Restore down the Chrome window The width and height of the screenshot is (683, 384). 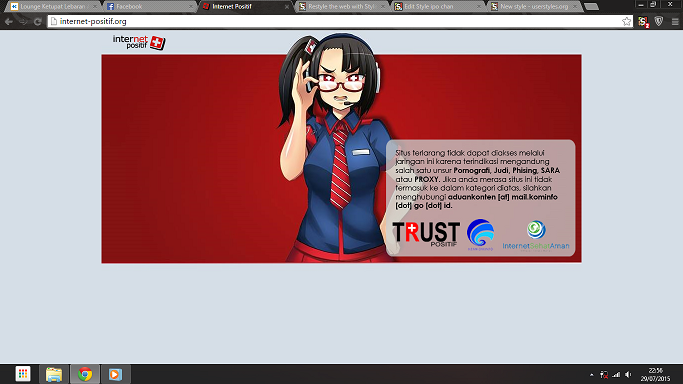tap(653, 4)
